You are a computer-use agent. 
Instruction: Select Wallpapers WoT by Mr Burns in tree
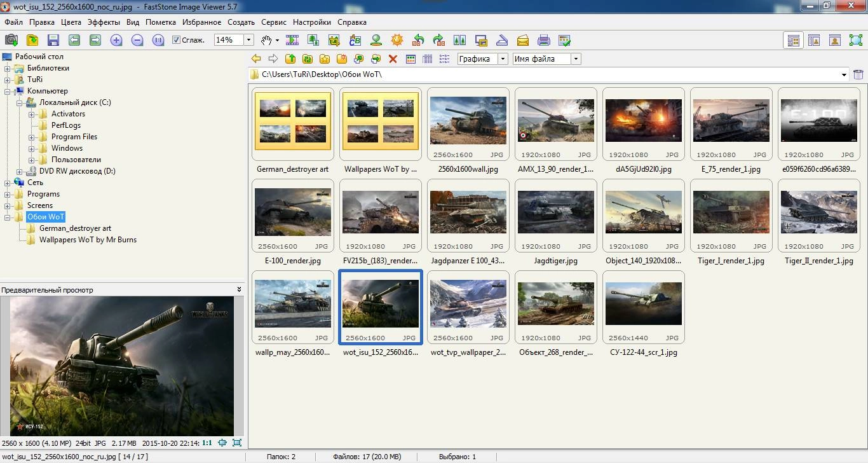click(88, 240)
